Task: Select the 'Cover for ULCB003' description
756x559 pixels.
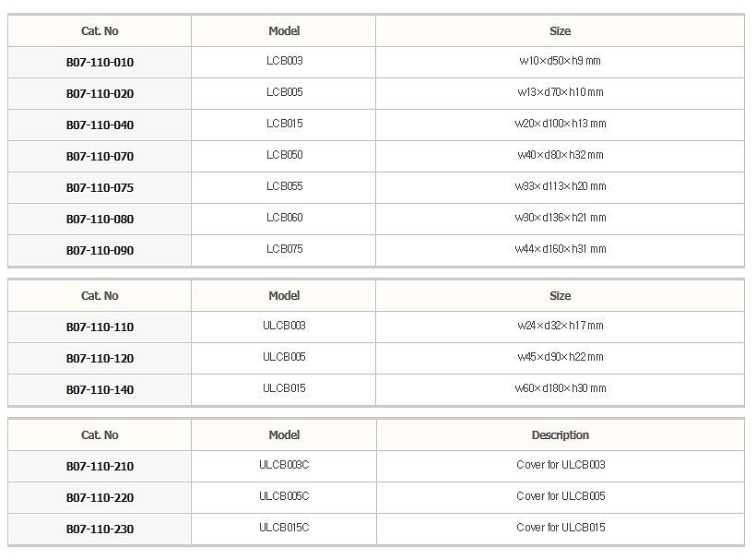Action: pyautogui.click(x=560, y=465)
